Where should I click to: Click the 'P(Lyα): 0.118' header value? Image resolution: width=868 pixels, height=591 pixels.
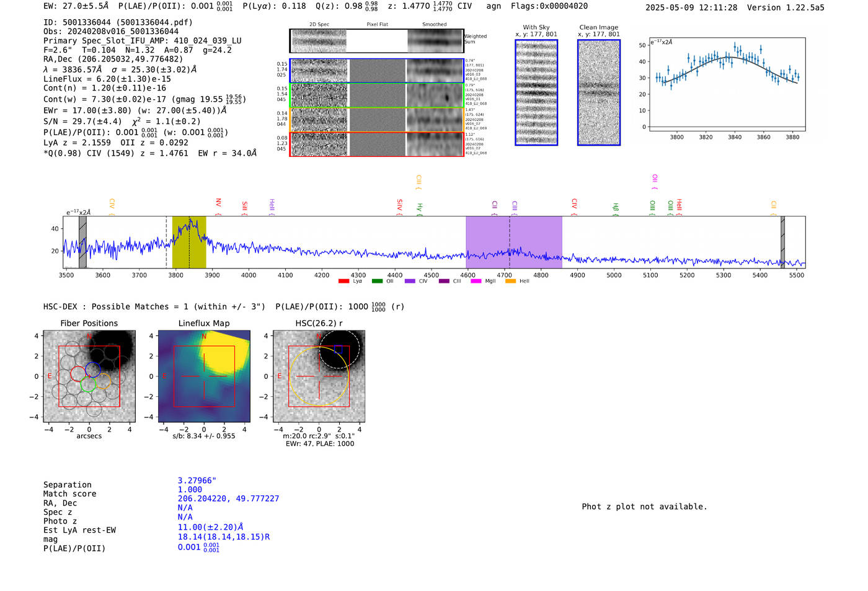pyautogui.click(x=274, y=6)
